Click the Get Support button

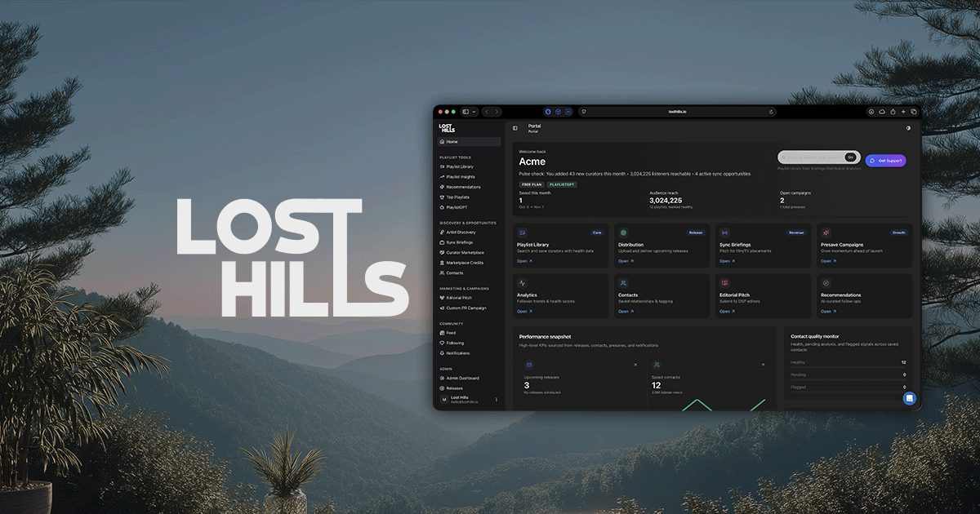point(886,161)
